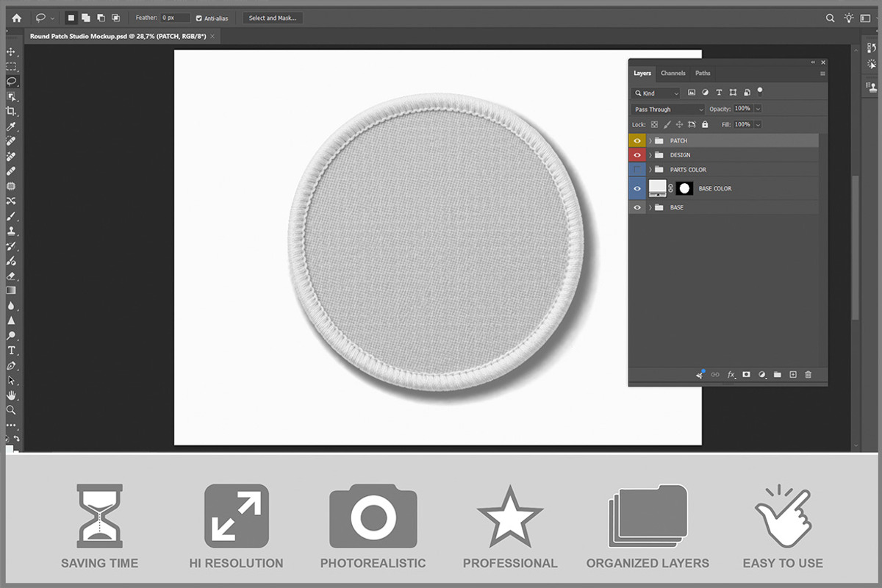Open the Opacity slider dropdown arrow
Image resolution: width=882 pixels, height=588 pixels.
point(758,109)
